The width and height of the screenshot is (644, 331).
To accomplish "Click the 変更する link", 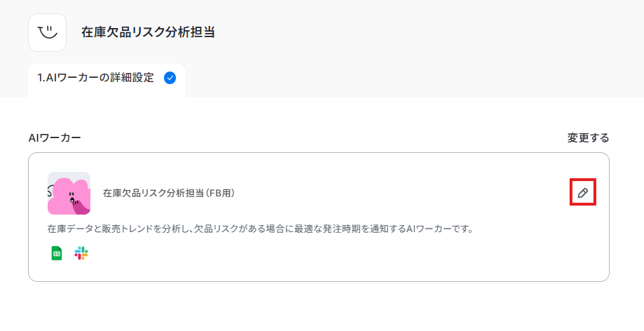I will [x=588, y=137].
